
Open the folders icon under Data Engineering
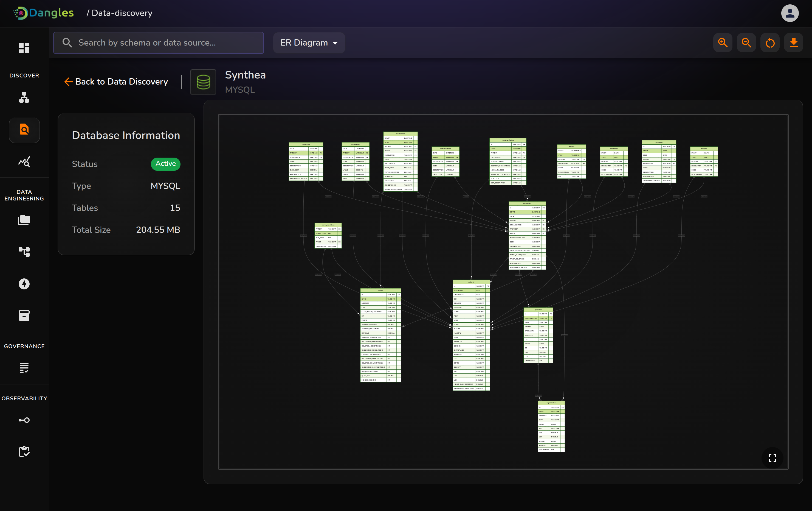click(x=24, y=220)
